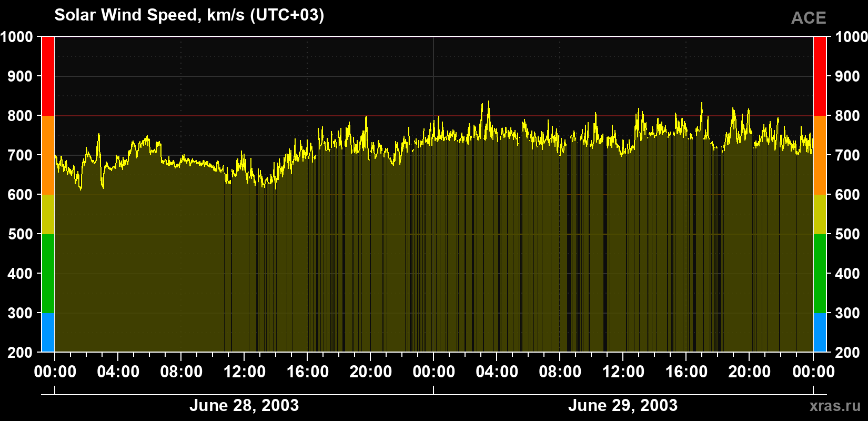Select the 'June 29, 2003' date label
The width and height of the screenshot is (868, 421).
pos(623,406)
